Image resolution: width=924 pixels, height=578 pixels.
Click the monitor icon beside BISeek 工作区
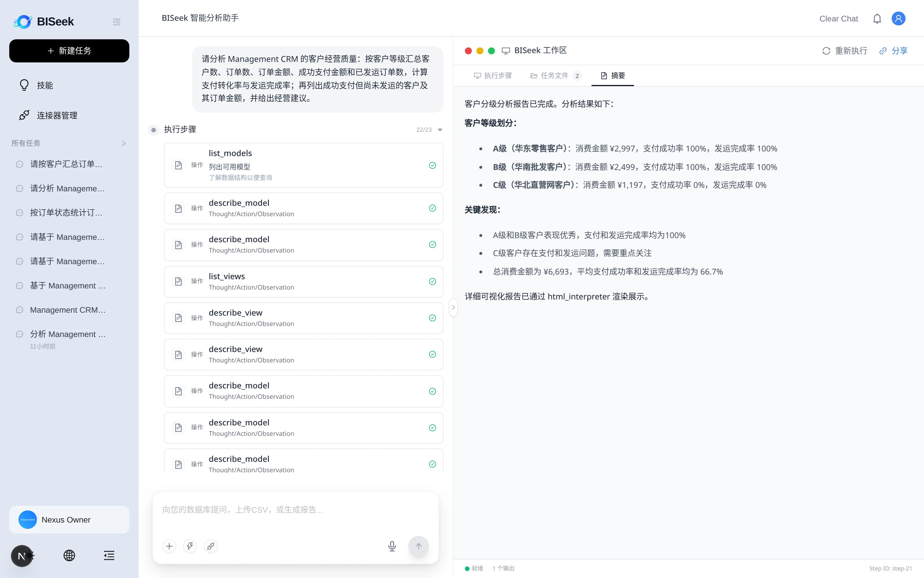[x=506, y=51]
